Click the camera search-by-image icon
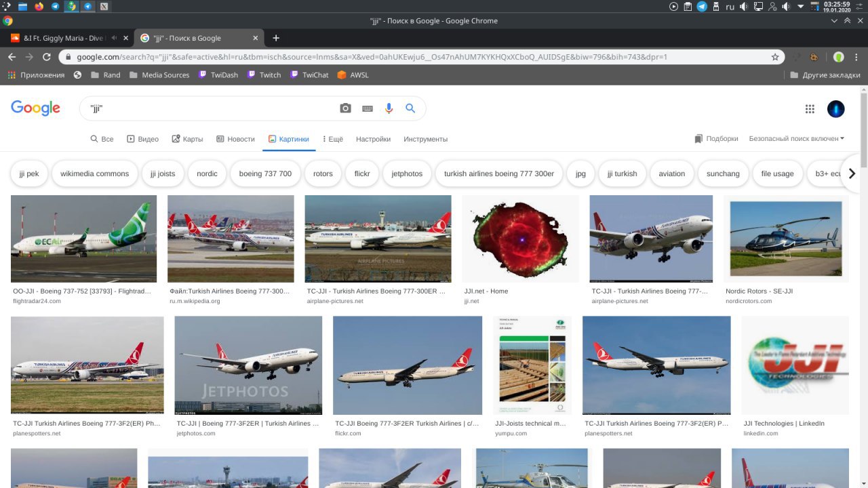Screen dimensions: 868x488 pos(345,108)
